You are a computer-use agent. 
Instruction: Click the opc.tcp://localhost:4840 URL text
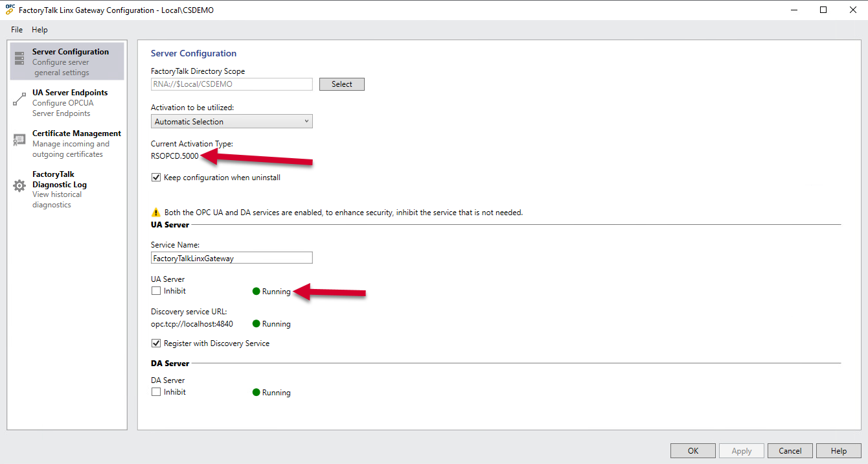pyautogui.click(x=192, y=324)
